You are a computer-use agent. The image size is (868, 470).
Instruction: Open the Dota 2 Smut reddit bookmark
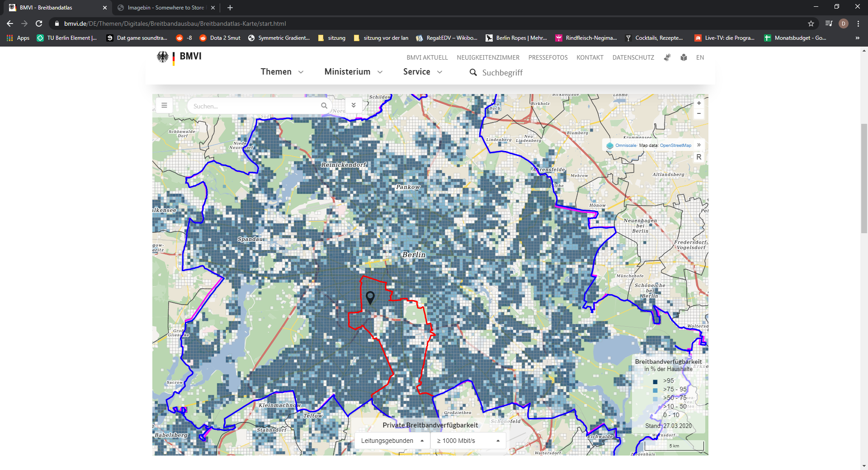pyautogui.click(x=220, y=38)
